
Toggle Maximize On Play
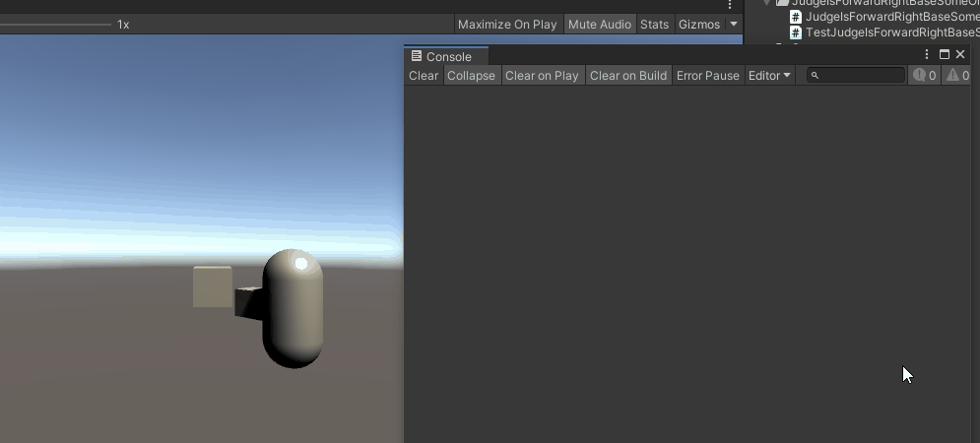[507, 25]
